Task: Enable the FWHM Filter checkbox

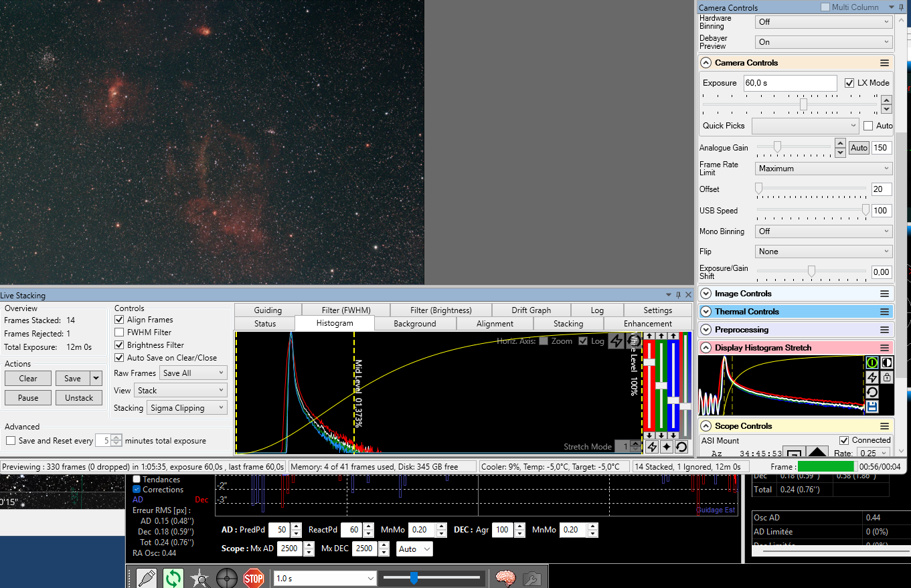Action: [x=119, y=332]
